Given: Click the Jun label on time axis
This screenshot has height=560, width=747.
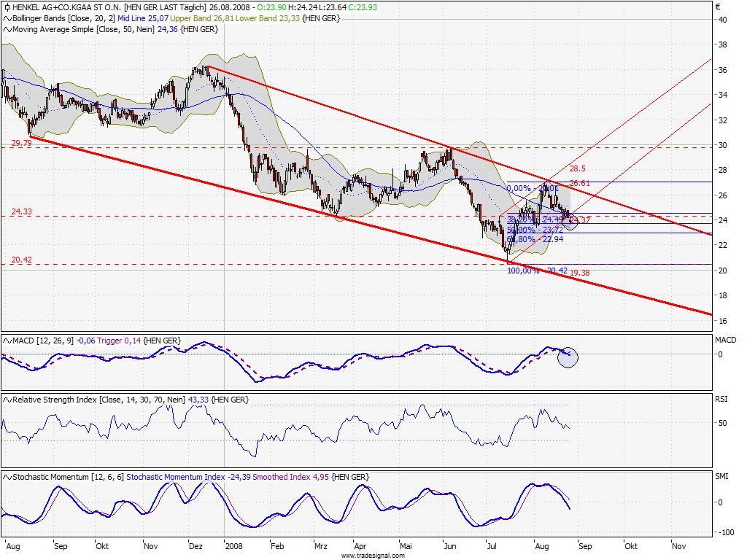Looking at the screenshot, I should [x=449, y=546].
